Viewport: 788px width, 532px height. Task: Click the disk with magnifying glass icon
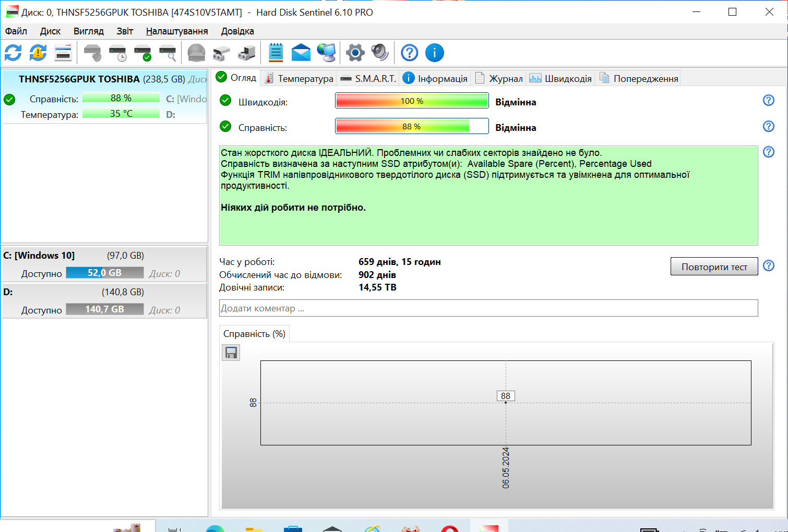click(168, 53)
